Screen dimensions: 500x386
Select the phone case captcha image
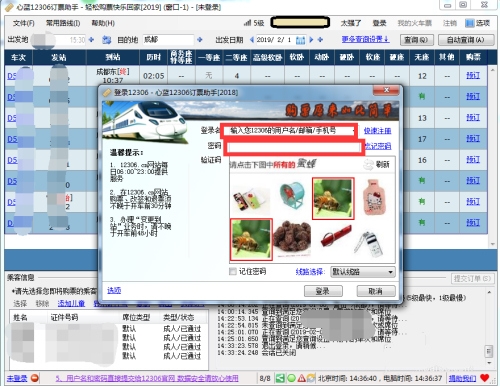tap(251, 199)
